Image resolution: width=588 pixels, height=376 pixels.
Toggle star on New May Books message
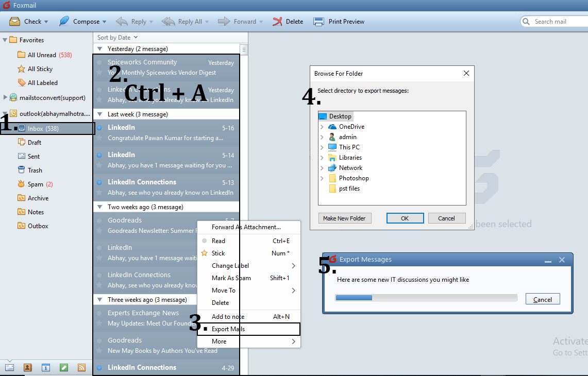[99, 351]
